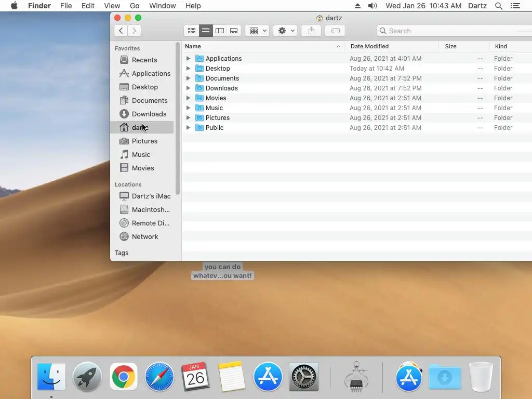Switch to gallery view
This screenshot has width=532, height=399.
pos(234,31)
